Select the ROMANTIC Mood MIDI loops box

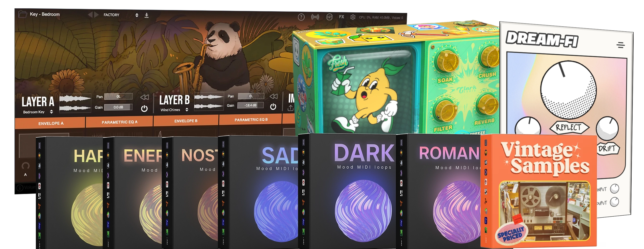439,191
